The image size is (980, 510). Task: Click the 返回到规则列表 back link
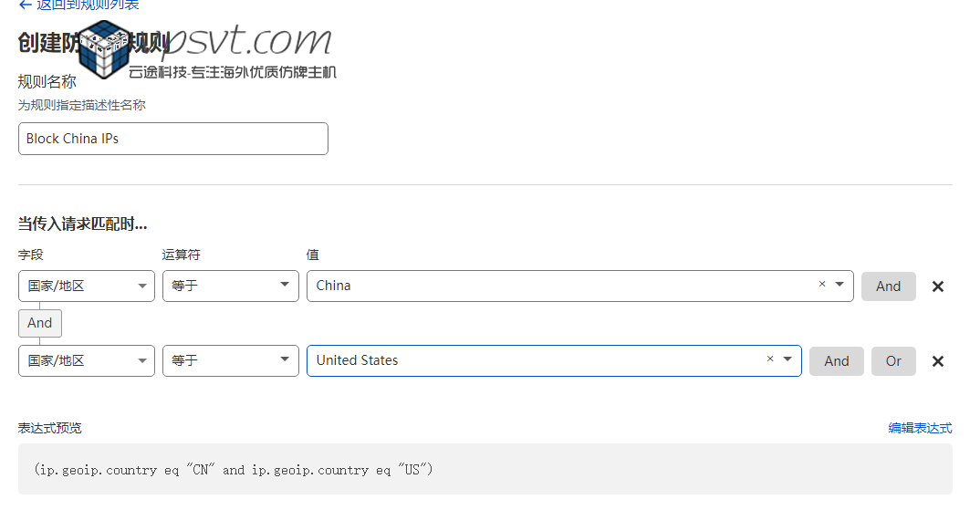(x=79, y=5)
